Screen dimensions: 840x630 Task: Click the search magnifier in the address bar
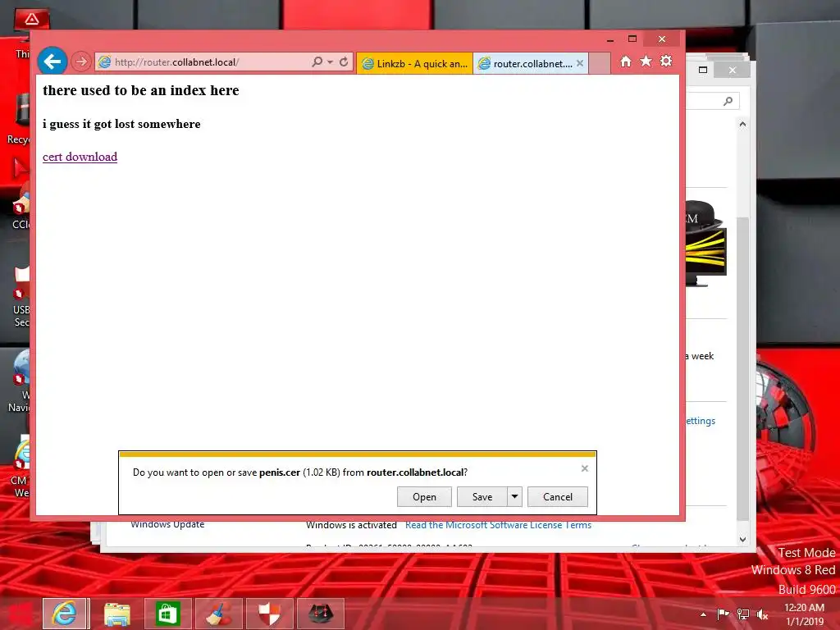[317, 62]
